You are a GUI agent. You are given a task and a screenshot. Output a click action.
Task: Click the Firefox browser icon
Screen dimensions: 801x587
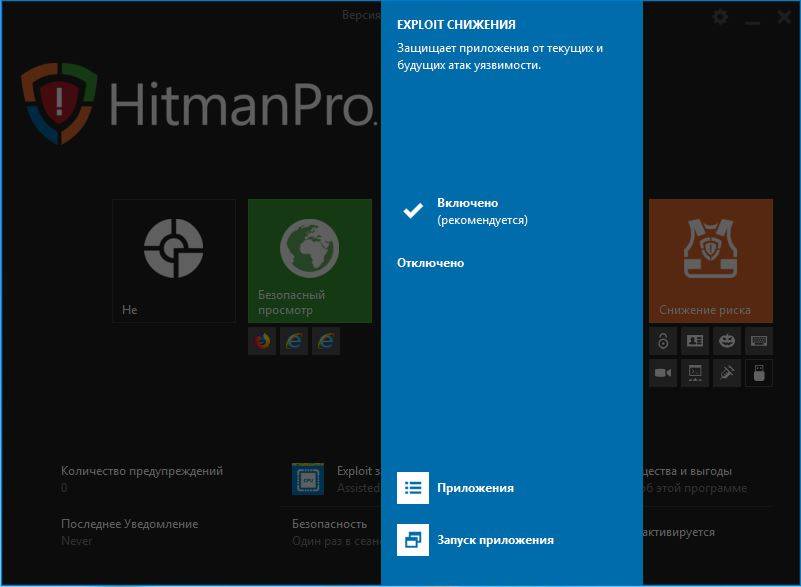pyautogui.click(x=262, y=341)
